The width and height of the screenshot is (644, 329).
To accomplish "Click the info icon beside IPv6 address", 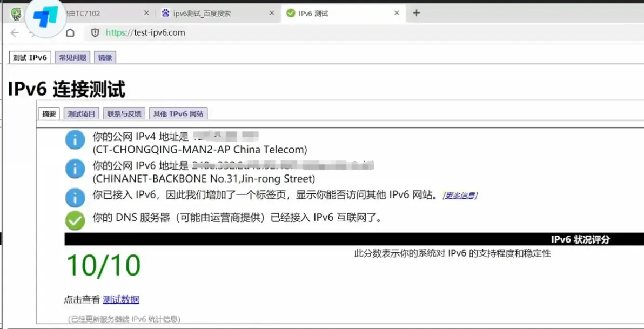I will pyautogui.click(x=75, y=169).
